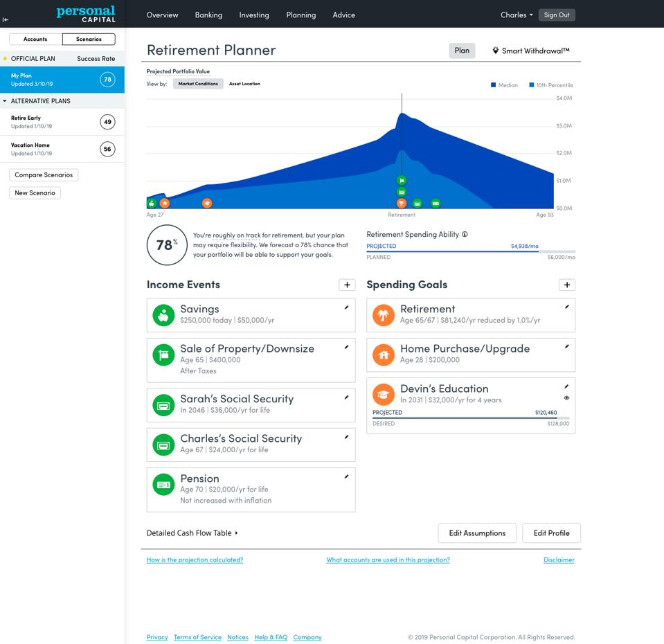The width and height of the screenshot is (664, 644).
Task: Open the Investing menu
Action: pyautogui.click(x=254, y=15)
